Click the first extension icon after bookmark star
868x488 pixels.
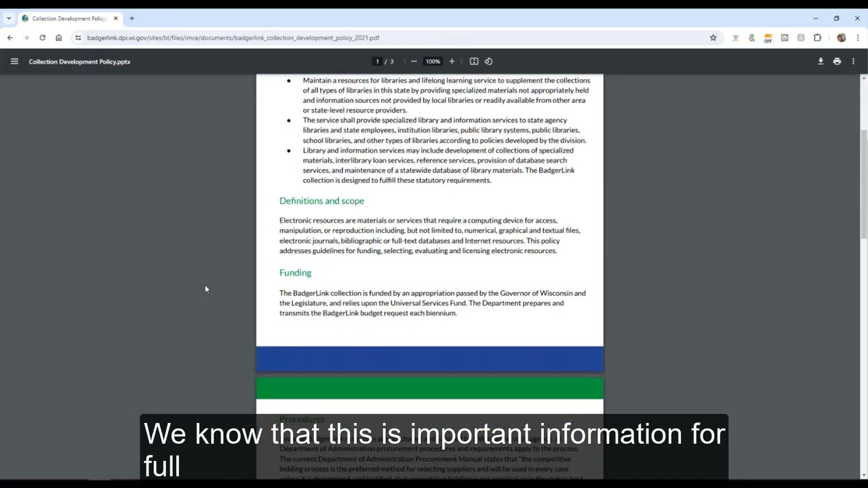(735, 38)
